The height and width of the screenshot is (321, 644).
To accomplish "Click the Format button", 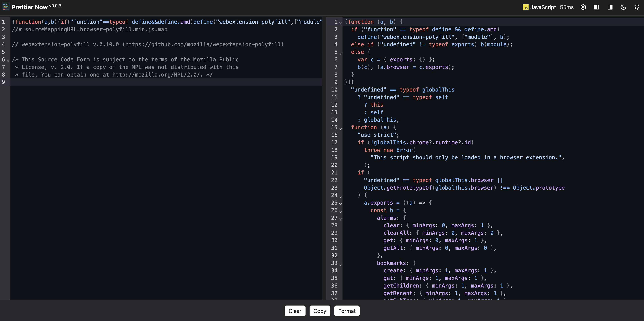I will coord(347,311).
